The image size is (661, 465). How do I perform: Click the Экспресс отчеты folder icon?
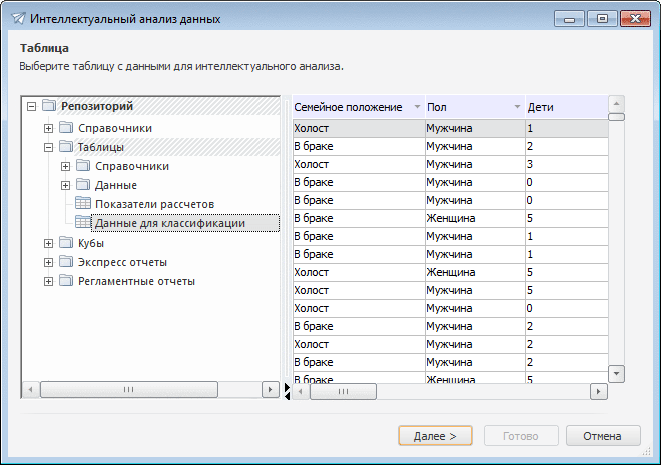coord(66,262)
